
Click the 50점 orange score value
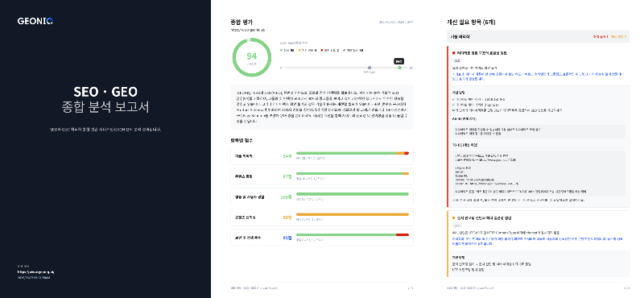tap(287, 217)
